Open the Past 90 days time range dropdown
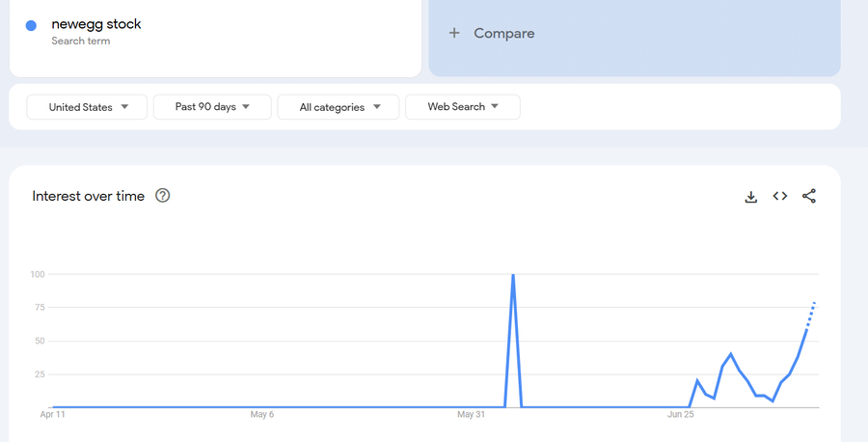The height and width of the screenshot is (442, 868). click(x=212, y=107)
